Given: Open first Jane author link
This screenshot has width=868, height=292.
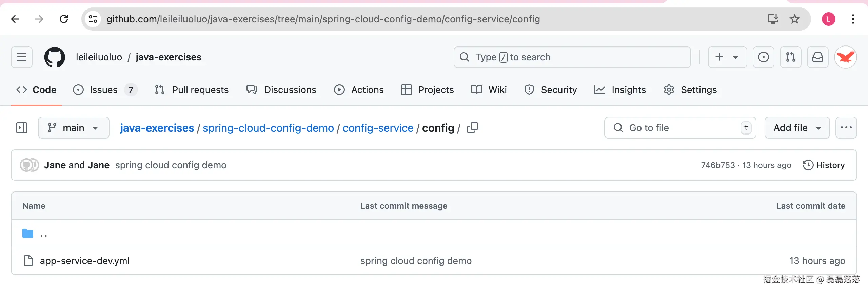Looking at the screenshot, I should coord(55,165).
